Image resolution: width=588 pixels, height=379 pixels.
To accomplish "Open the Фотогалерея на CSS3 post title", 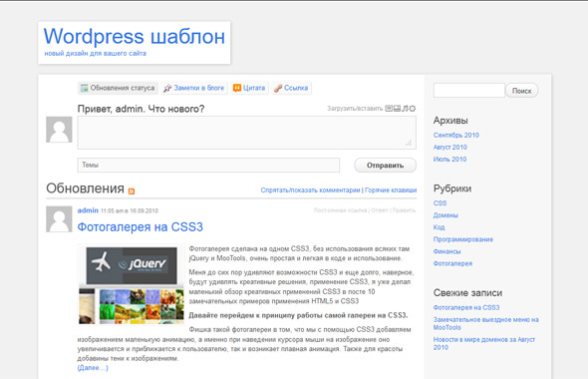I will click(140, 227).
